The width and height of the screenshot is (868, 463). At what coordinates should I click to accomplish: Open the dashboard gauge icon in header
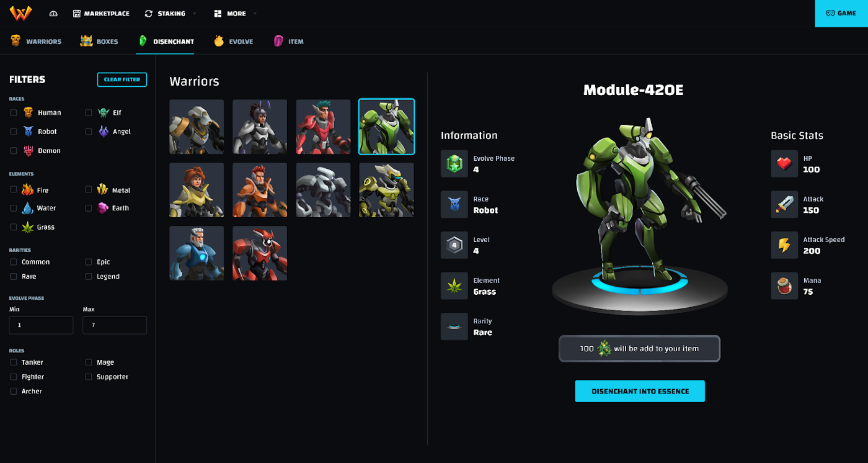(x=53, y=14)
